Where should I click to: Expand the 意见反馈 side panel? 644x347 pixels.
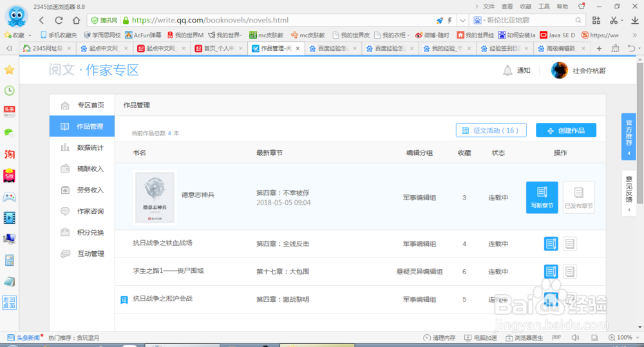[629, 193]
